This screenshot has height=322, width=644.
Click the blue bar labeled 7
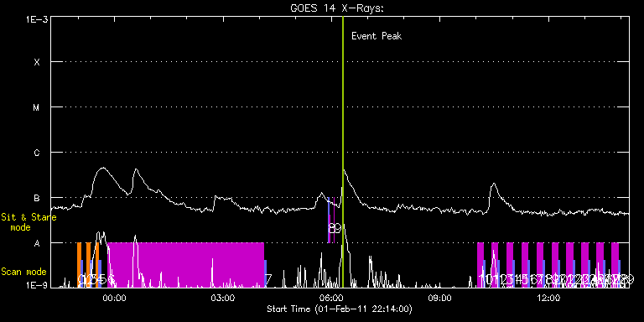(x=265, y=273)
